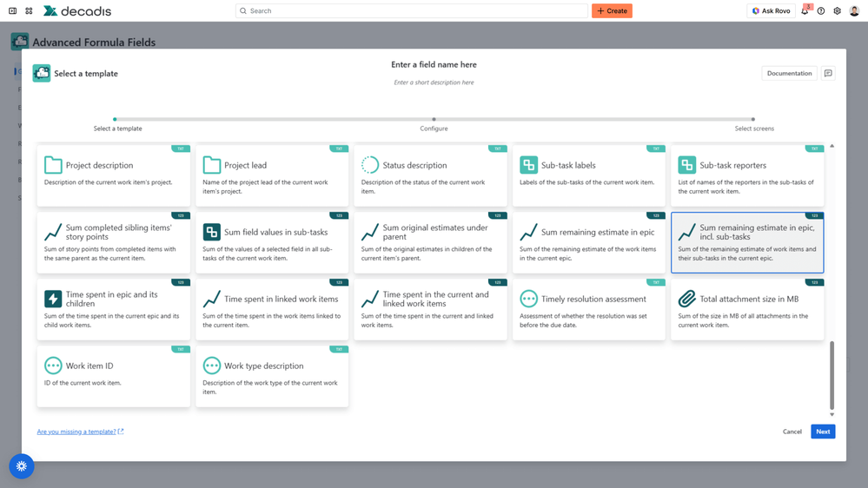Screen dimensions: 868x488
Task: Click the 'Enter a field name here' title field
Action: [434, 65]
